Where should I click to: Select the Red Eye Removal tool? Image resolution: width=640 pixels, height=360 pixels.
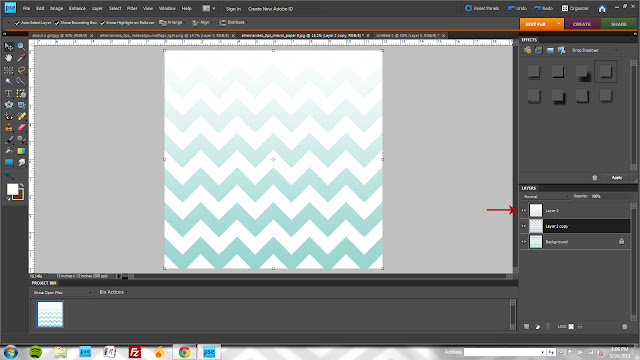point(9,116)
